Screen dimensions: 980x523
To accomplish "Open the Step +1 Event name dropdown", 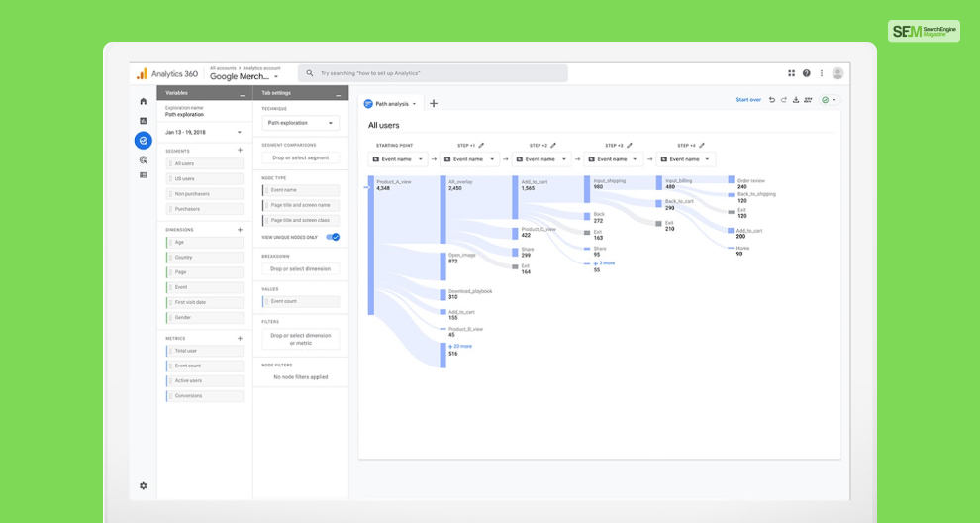I will click(x=469, y=159).
